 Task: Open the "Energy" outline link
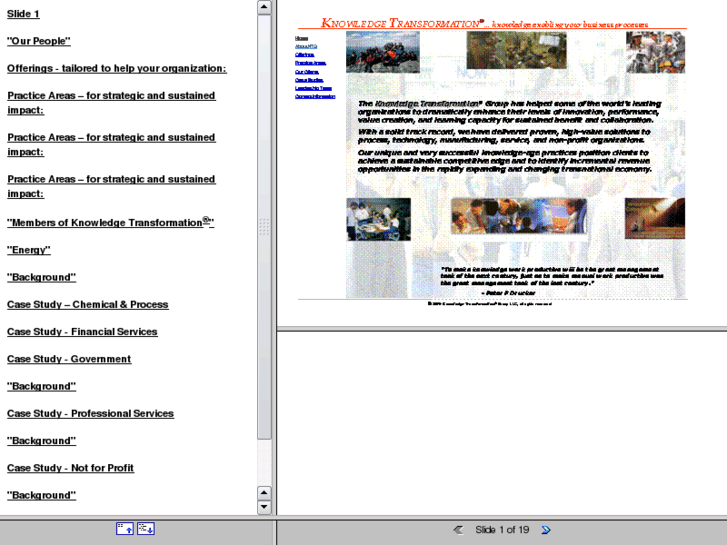click(x=29, y=250)
